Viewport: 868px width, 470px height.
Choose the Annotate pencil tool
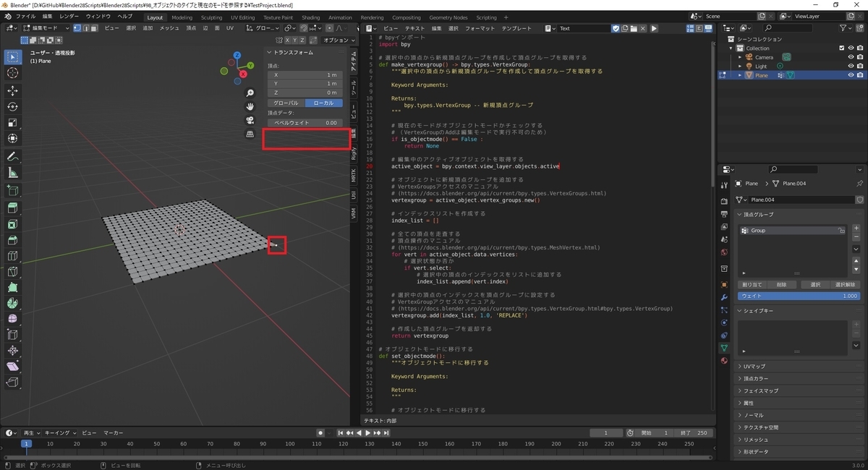[13, 156]
